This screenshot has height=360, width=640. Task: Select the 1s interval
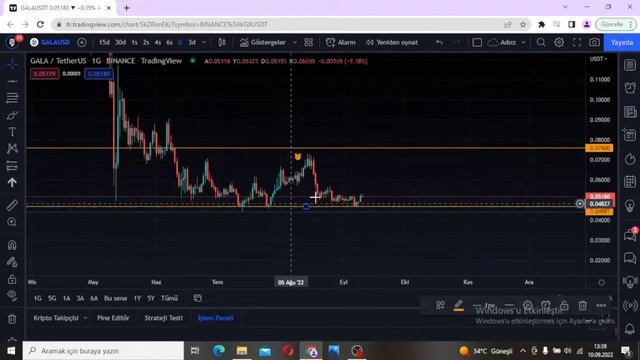coord(134,42)
